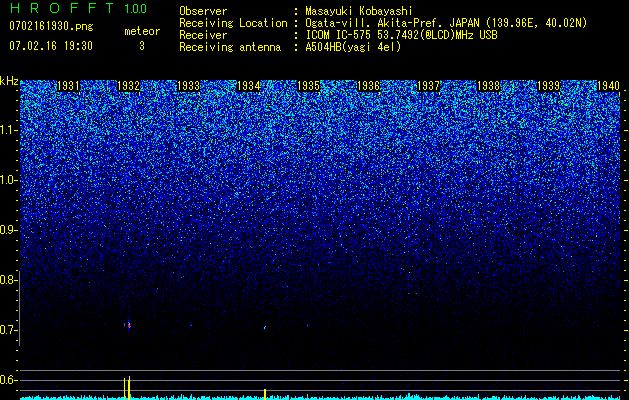Click the Ogata-vill. Akita-Pref. JAPAN location text
Image resolution: width=629 pixels, height=400 pixels.
click(392, 23)
